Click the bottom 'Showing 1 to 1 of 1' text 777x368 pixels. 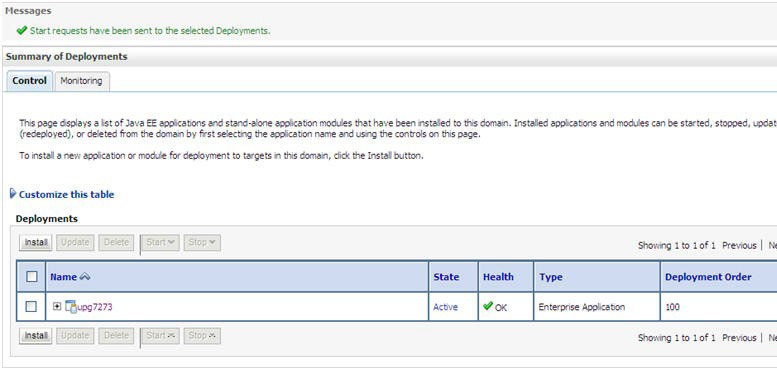(x=677, y=338)
